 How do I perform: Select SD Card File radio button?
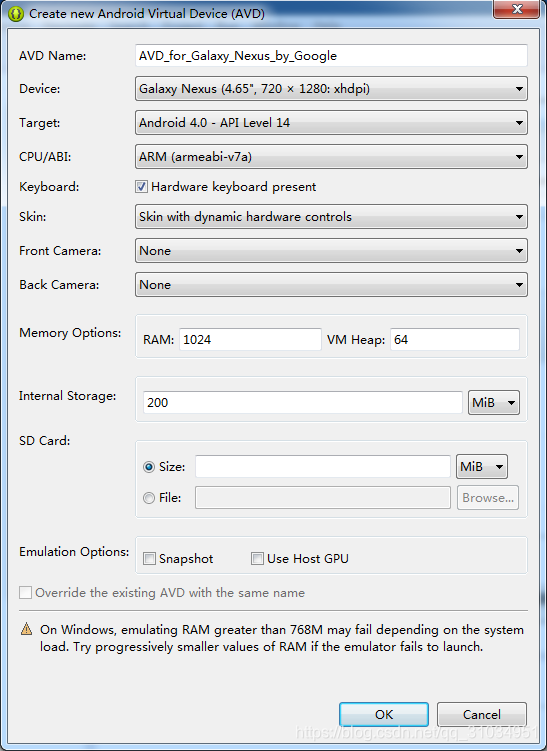coord(149,498)
